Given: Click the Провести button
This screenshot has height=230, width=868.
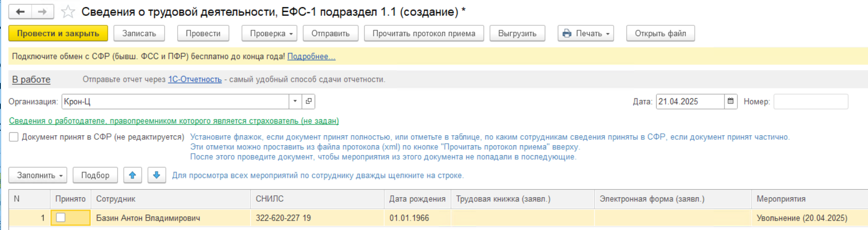Looking at the screenshot, I should pyautogui.click(x=203, y=33).
